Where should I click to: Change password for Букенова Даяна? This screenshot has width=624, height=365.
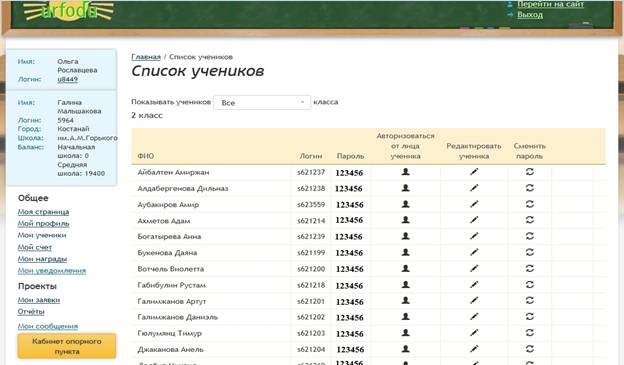[x=529, y=252]
